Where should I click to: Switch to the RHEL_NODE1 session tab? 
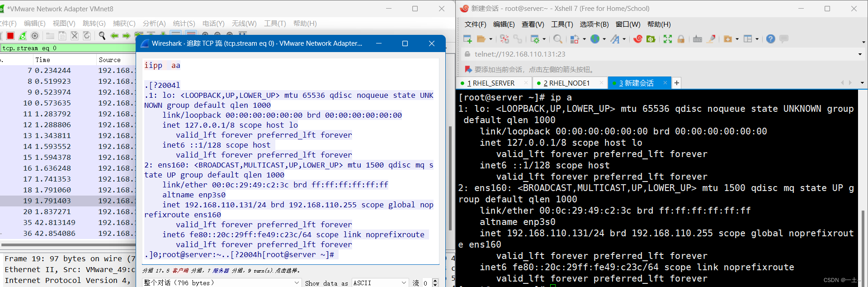(566, 83)
